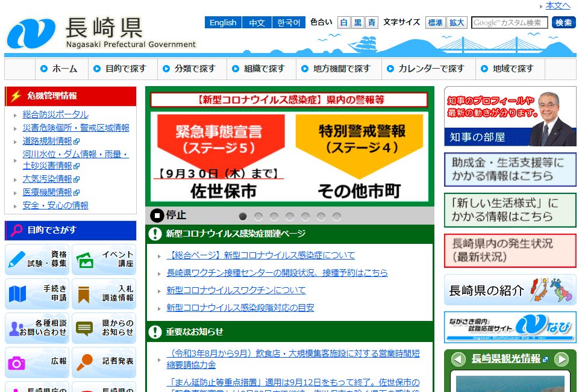Open the カレンダーで探す menu item
Viewport: 579px width, 392px height.
428,69
